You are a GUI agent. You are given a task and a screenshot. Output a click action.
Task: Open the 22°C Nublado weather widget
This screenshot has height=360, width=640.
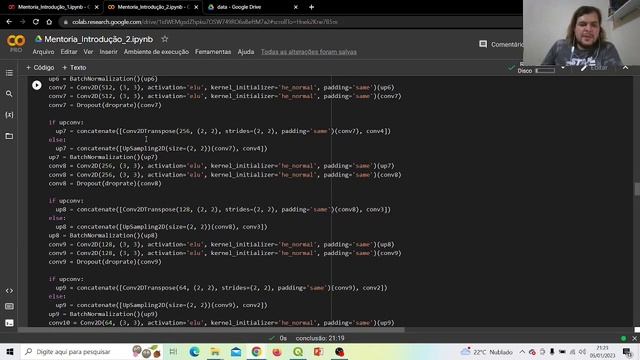(486, 351)
